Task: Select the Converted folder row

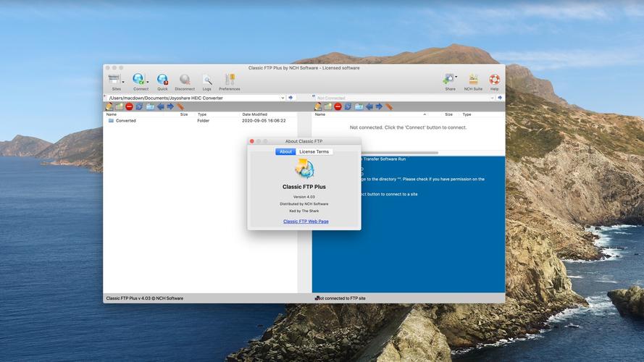Action: 201,121
